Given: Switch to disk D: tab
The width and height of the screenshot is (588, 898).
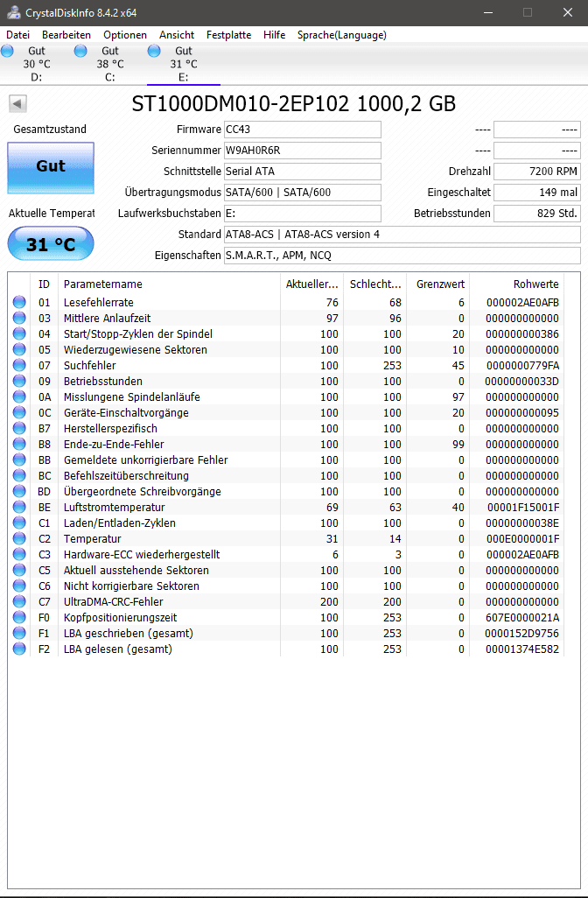Looking at the screenshot, I should (x=37, y=64).
